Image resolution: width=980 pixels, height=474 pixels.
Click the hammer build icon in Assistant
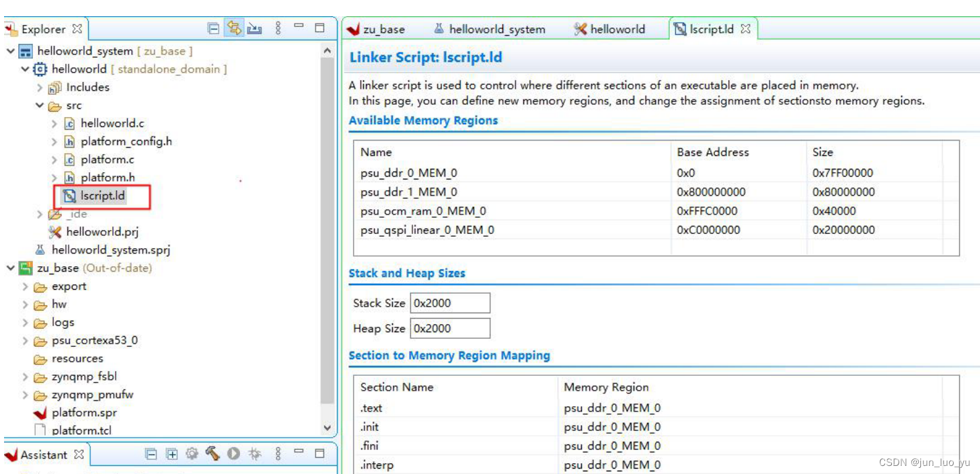[213, 454]
